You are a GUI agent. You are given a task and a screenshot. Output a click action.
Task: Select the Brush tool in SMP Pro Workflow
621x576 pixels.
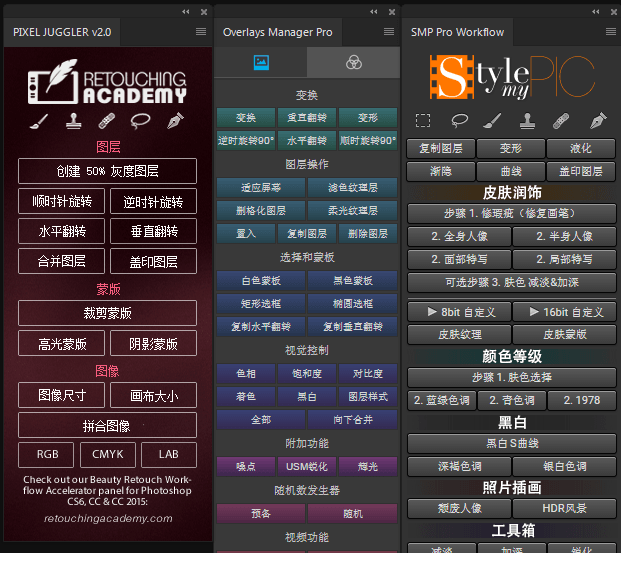[492, 120]
